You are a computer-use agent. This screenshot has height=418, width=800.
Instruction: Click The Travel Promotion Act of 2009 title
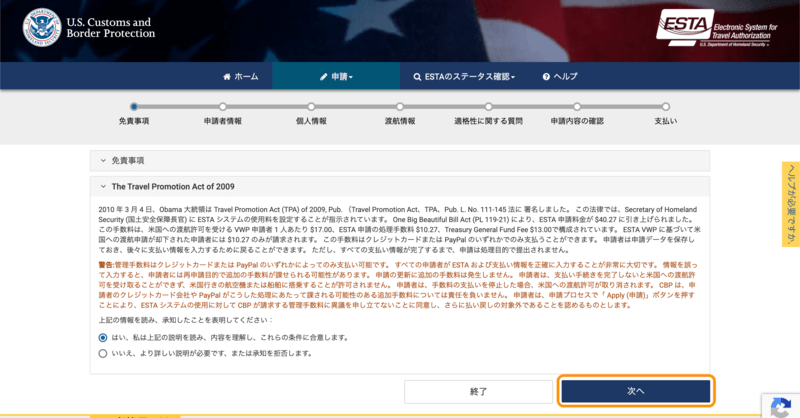click(x=173, y=186)
